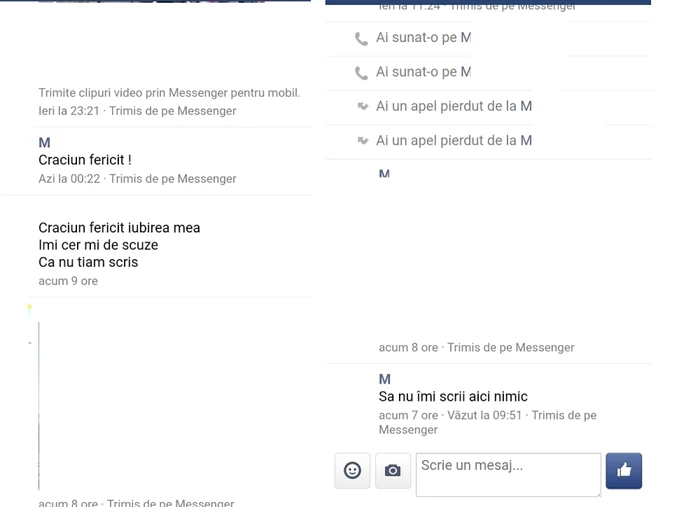The width and height of the screenshot is (700, 507).
Task: Click the 'Azi la 00:22' timestamp
Action: [69, 179]
